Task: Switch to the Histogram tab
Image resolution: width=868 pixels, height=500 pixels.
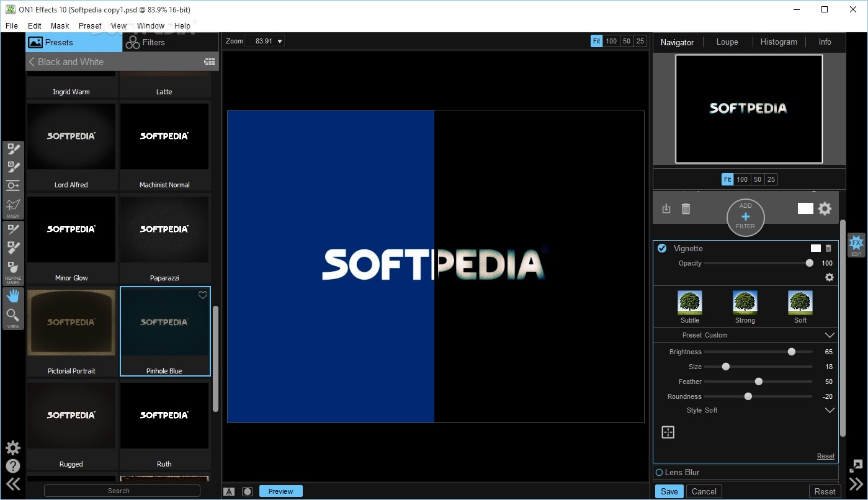Action: [x=779, y=42]
